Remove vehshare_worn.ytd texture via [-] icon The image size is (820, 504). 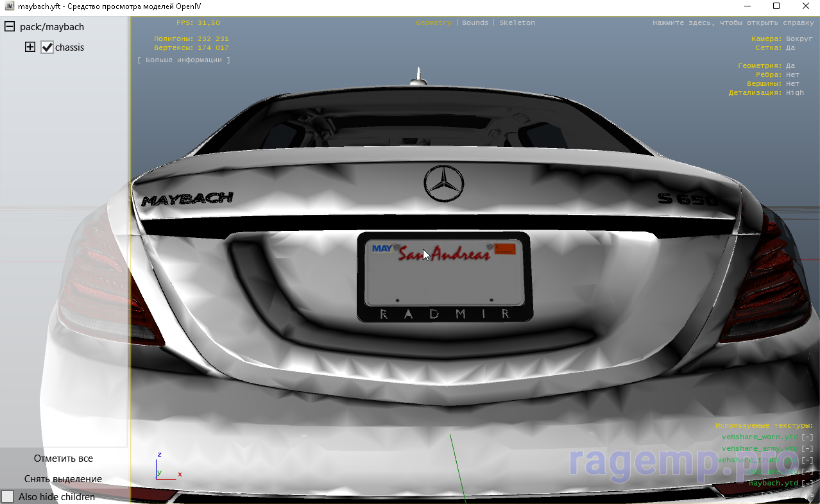click(807, 437)
